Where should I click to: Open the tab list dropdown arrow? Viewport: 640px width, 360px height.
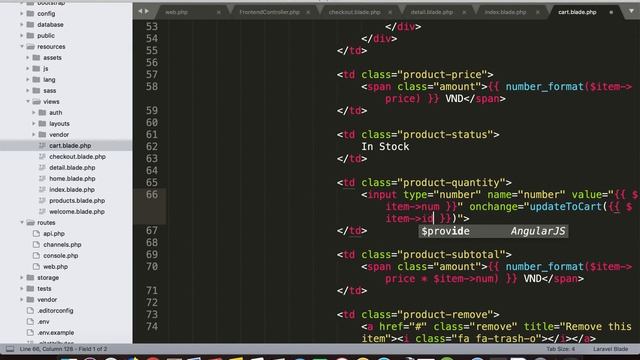click(631, 11)
